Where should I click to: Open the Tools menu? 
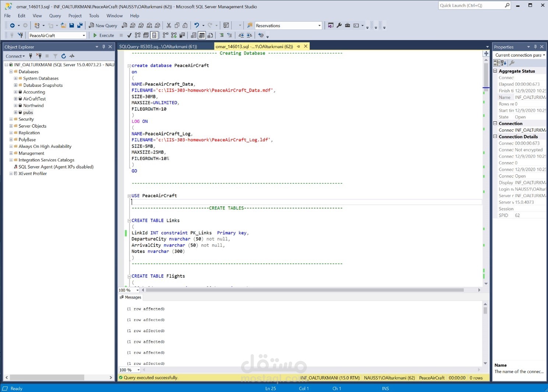pos(94,16)
